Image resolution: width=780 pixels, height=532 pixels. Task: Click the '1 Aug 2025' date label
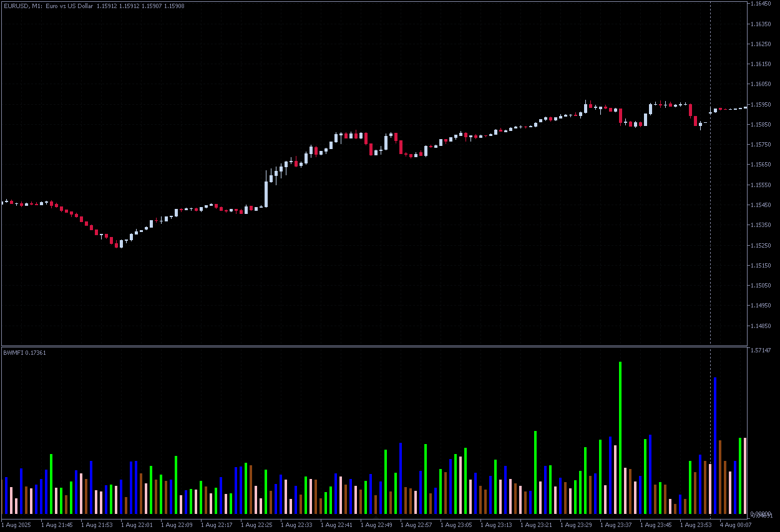click(x=17, y=525)
